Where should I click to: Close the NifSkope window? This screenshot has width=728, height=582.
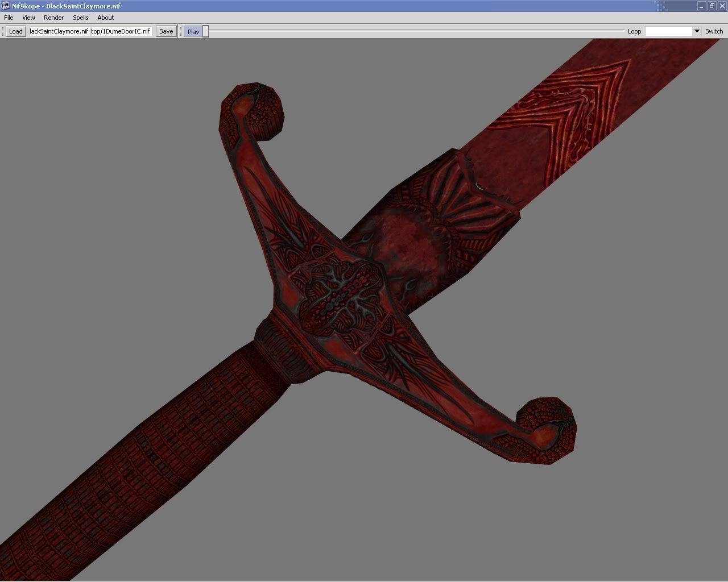tap(721, 6)
